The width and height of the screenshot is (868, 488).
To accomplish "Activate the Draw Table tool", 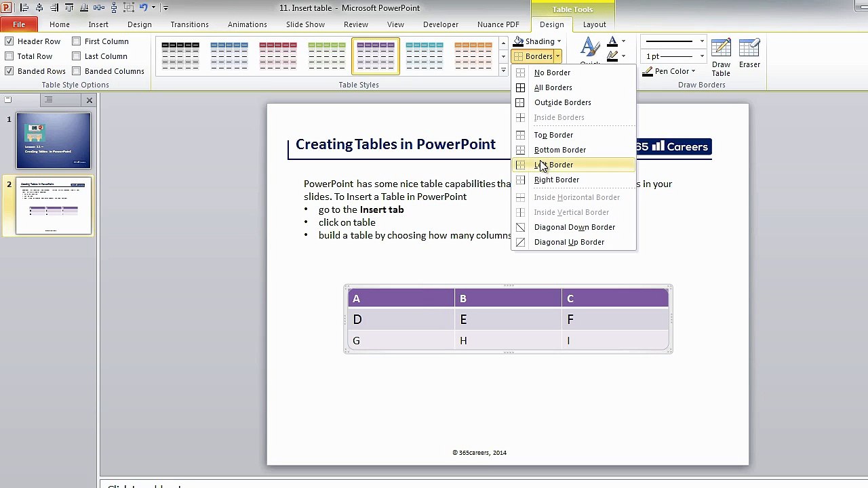I will 721,58.
